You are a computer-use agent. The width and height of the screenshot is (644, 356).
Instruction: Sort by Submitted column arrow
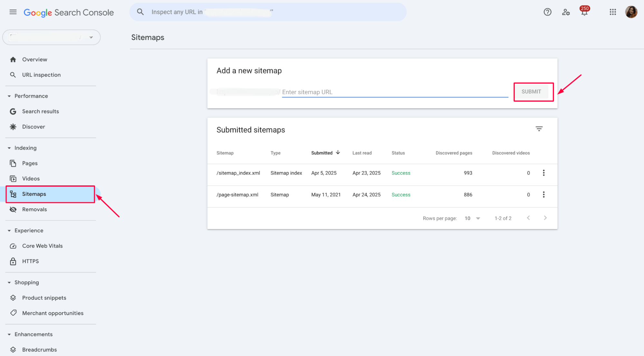point(338,153)
